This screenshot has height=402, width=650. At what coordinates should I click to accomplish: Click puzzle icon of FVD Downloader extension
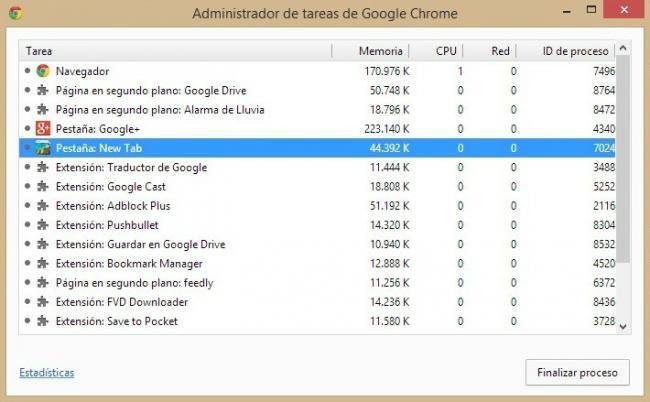(43, 302)
